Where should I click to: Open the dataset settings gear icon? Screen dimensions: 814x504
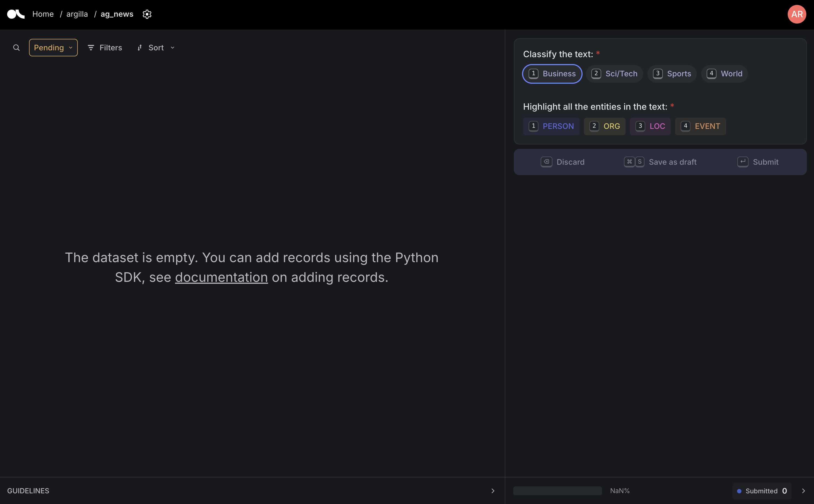147,14
